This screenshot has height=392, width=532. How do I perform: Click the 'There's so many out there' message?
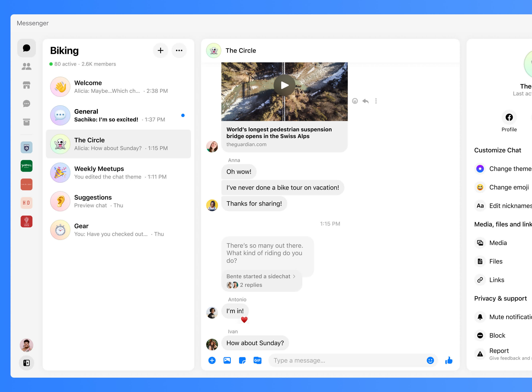(x=267, y=253)
